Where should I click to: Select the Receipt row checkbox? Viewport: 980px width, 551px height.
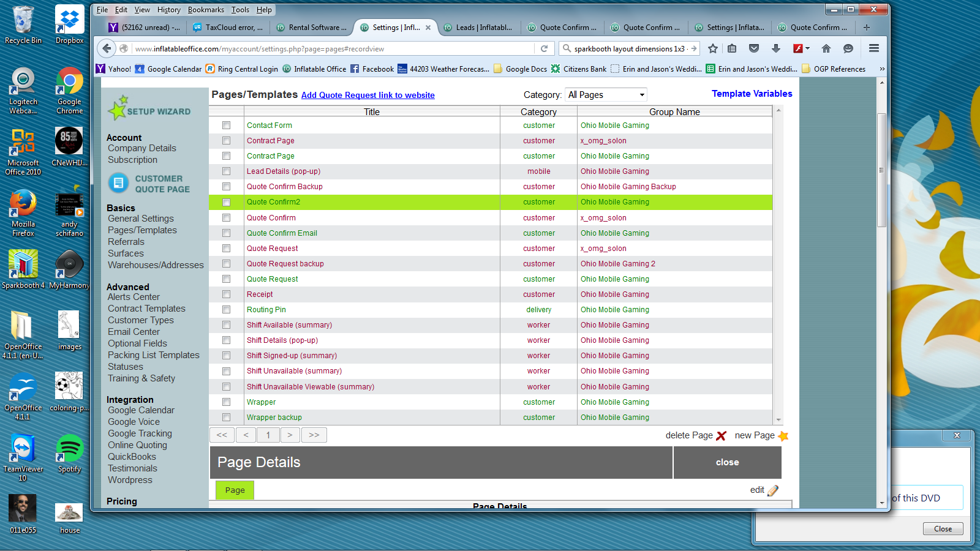click(227, 294)
